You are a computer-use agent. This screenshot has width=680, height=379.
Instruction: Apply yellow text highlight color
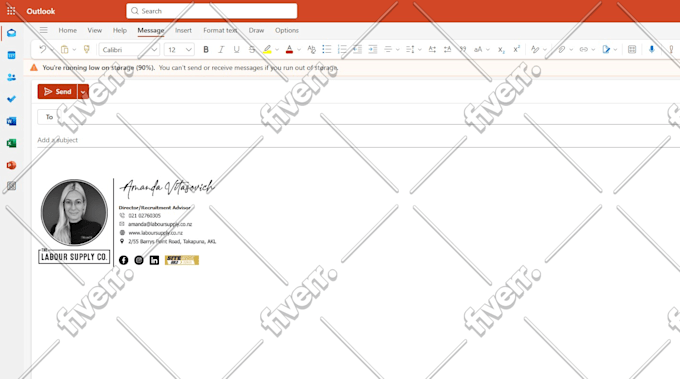[x=267, y=49]
